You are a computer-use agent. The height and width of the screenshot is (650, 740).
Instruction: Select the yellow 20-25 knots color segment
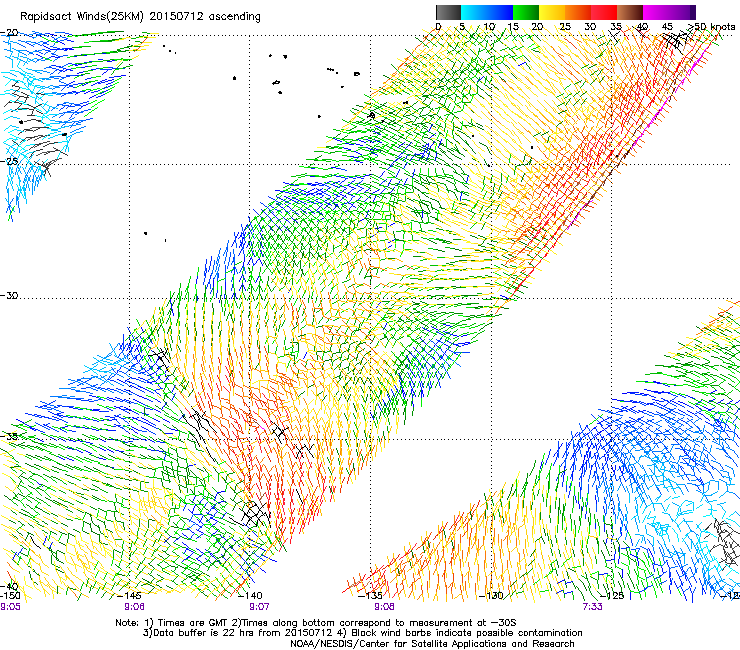552,12
